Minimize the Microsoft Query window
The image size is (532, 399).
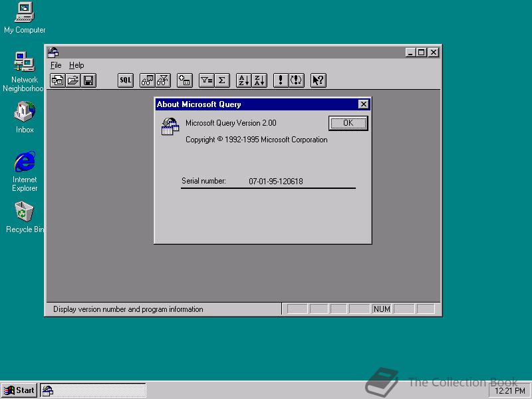[410, 53]
